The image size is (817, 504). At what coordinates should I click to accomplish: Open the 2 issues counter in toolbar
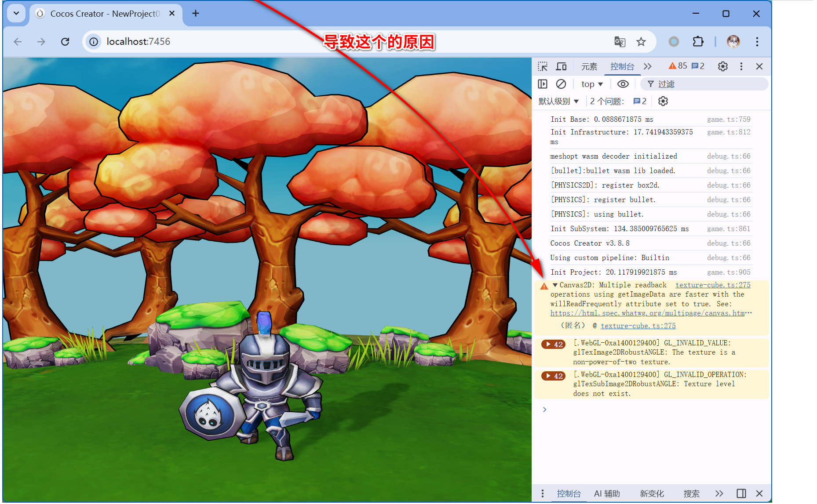[698, 66]
